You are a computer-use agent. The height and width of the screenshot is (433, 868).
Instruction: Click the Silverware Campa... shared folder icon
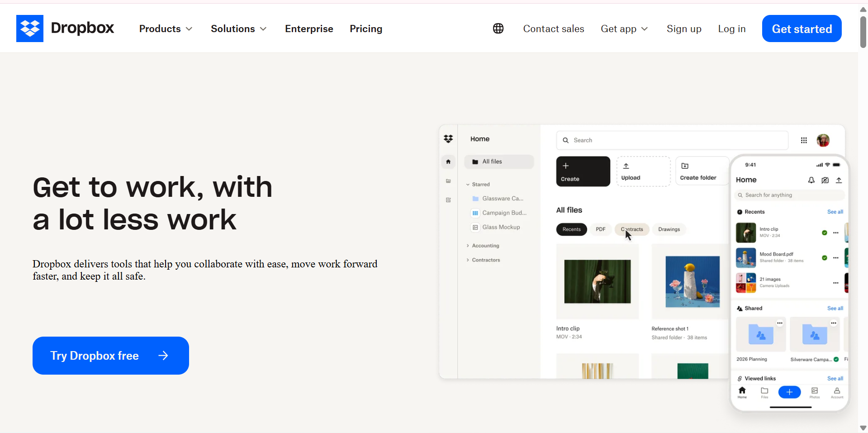815,334
